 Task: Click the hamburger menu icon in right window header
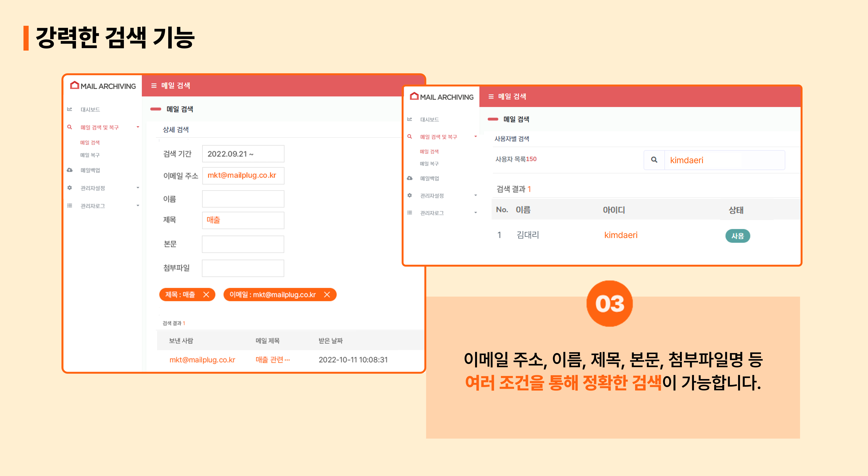[x=491, y=97]
